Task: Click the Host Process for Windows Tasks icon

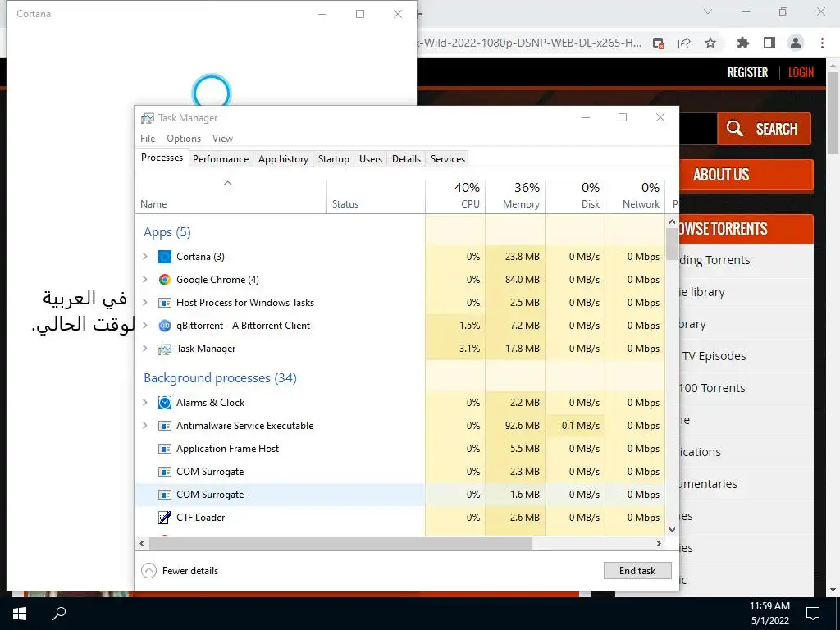Action: [x=164, y=303]
